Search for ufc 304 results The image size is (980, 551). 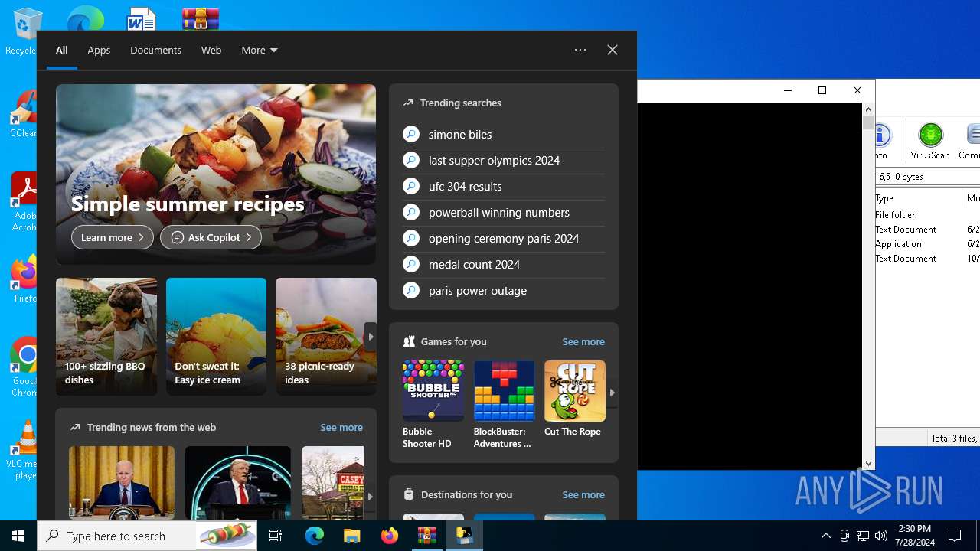(503, 186)
